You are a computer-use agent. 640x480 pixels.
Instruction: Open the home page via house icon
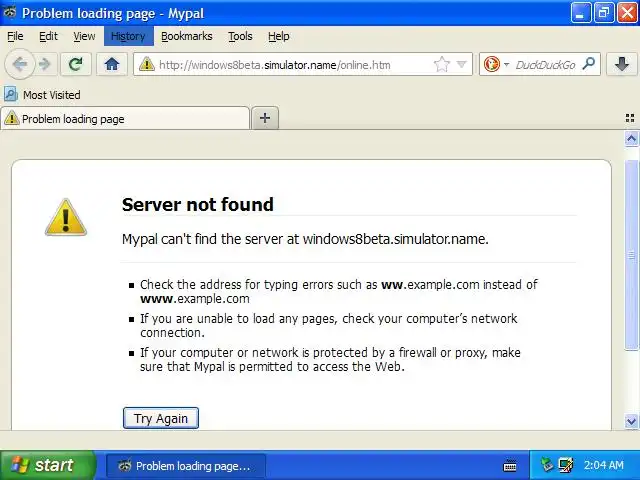tap(111, 64)
